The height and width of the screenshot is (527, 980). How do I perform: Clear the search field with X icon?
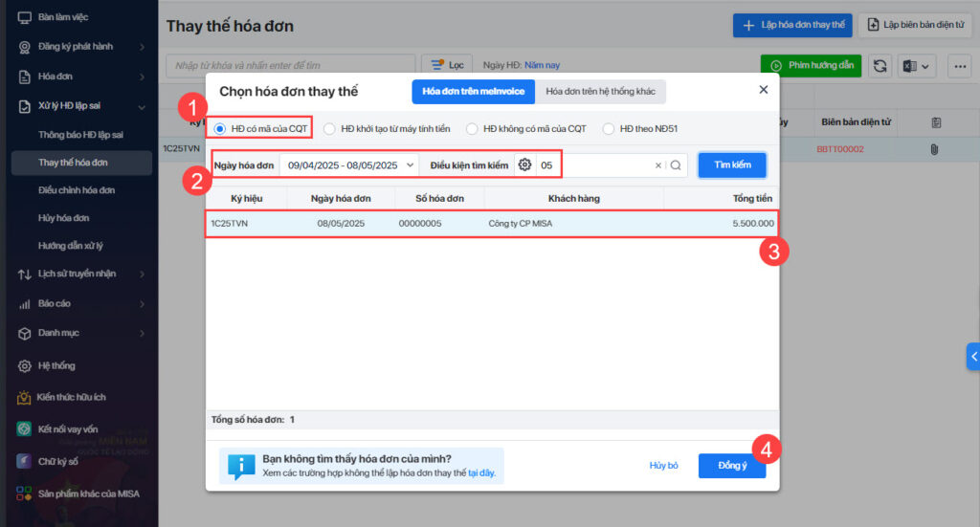tap(657, 165)
